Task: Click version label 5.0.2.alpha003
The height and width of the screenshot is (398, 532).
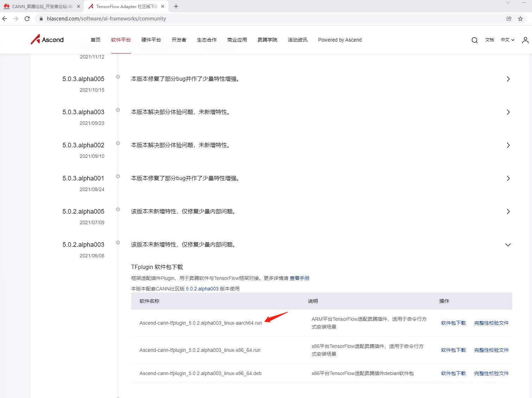Action: coord(83,245)
